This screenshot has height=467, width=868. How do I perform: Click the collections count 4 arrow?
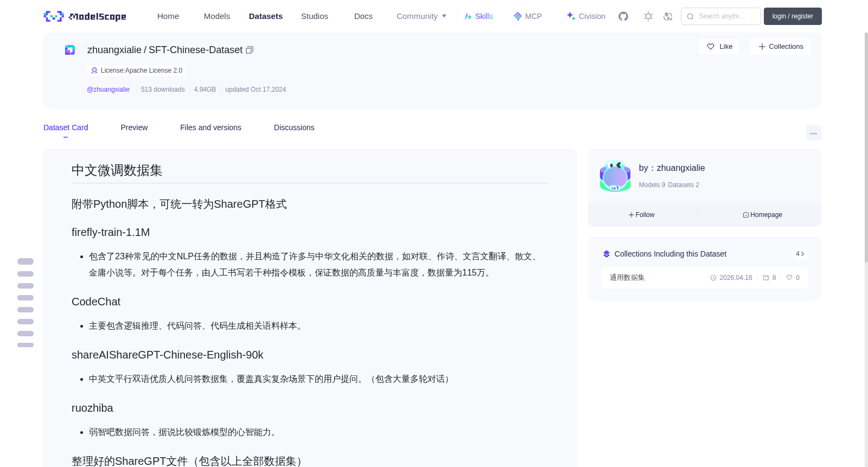(x=800, y=254)
